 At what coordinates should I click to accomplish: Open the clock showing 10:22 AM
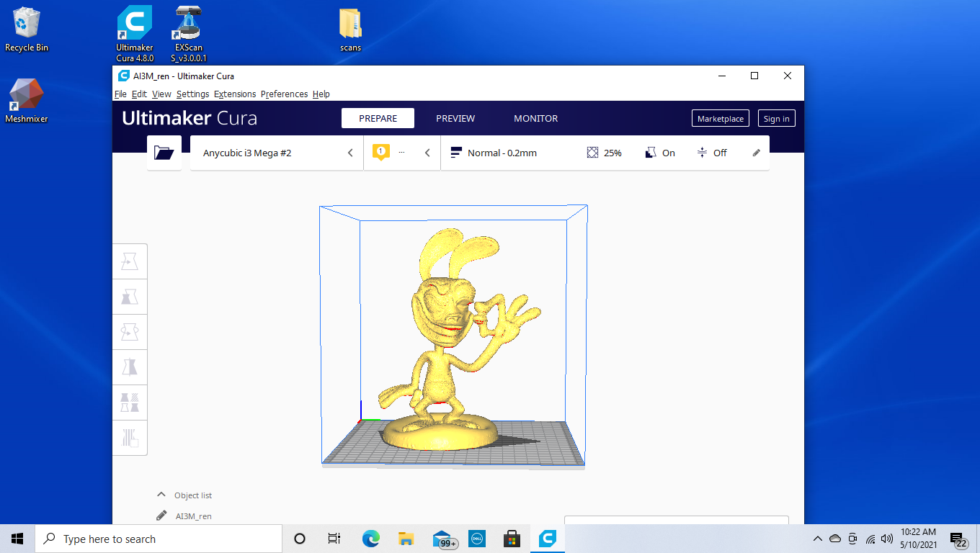pyautogui.click(x=919, y=539)
